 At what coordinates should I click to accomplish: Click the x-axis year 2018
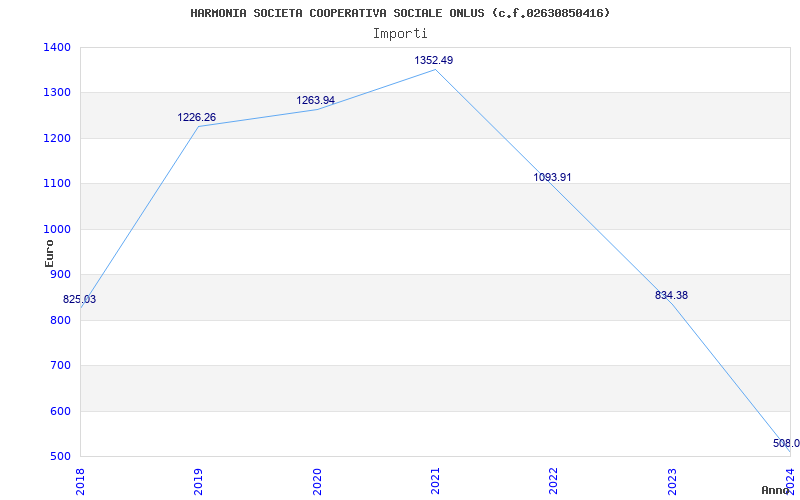[80, 482]
